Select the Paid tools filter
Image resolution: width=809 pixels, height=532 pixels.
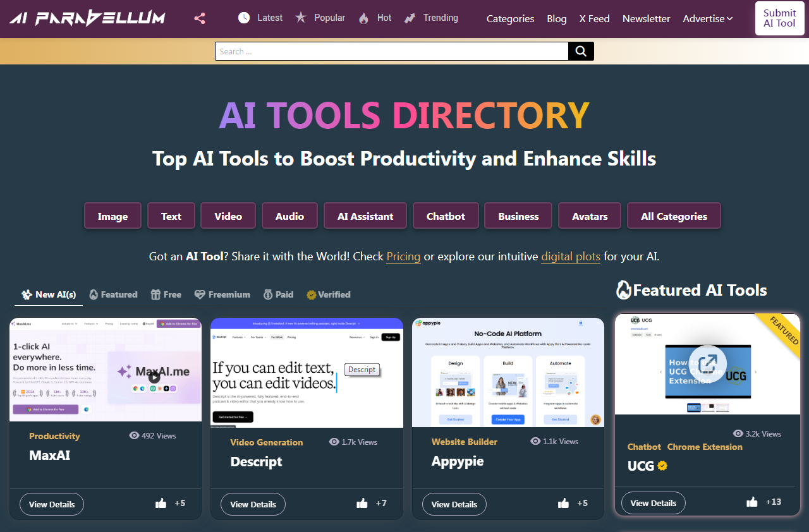pos(278,294)
